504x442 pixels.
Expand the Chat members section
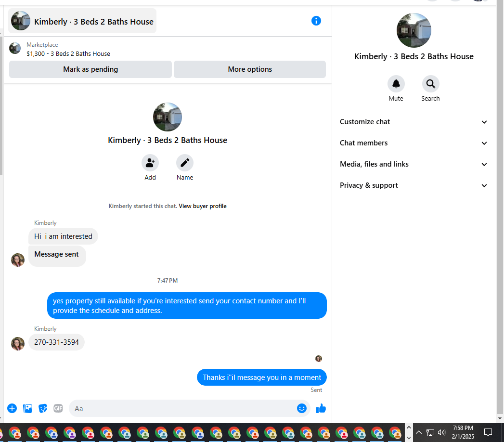tap(414, 143)
